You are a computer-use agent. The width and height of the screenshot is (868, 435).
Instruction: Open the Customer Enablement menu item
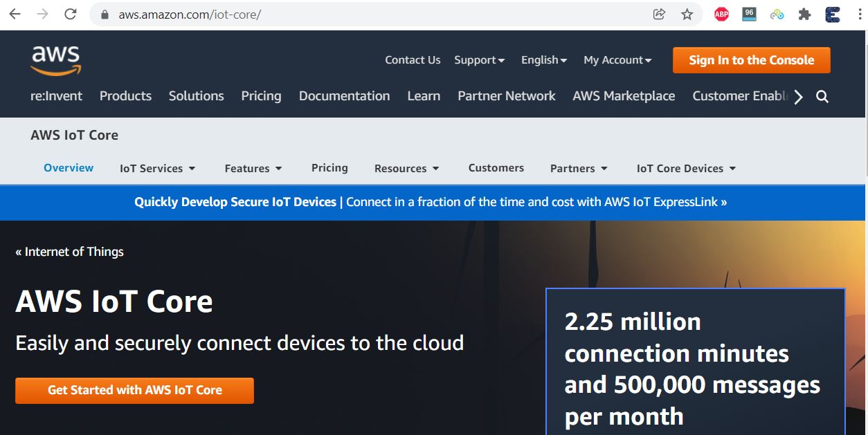click(x=741, y=96)
